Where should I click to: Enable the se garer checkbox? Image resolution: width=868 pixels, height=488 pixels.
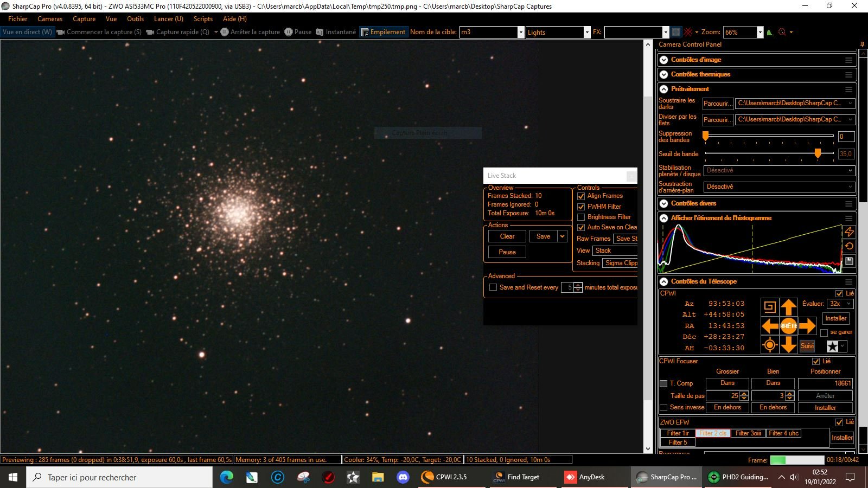click(824, 332)
